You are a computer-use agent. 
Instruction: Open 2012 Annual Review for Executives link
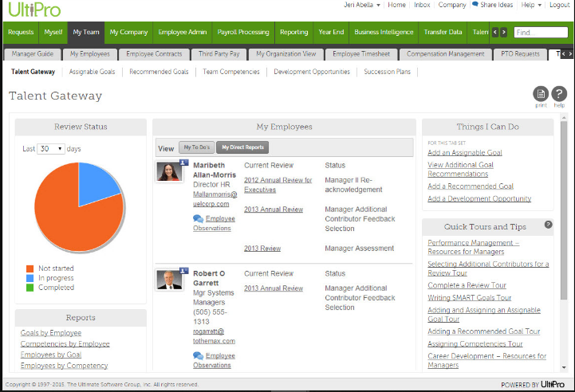pos(278,185)
